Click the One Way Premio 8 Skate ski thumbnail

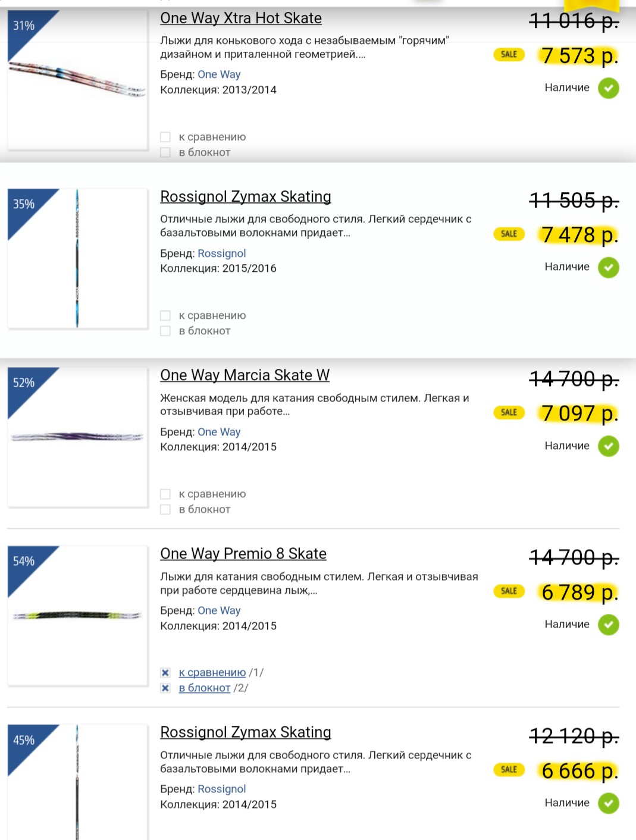pos(77,615)
